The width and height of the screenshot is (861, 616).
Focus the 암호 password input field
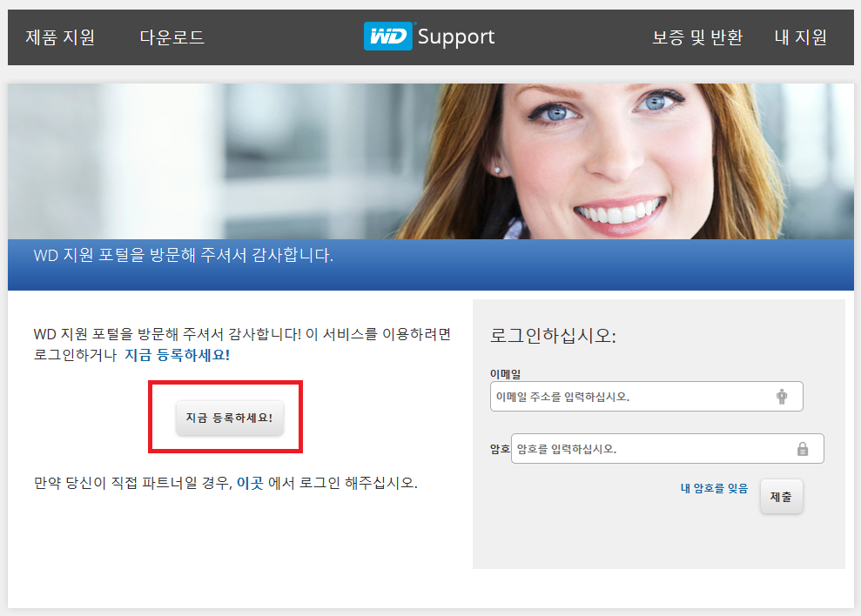coord(667,449)
